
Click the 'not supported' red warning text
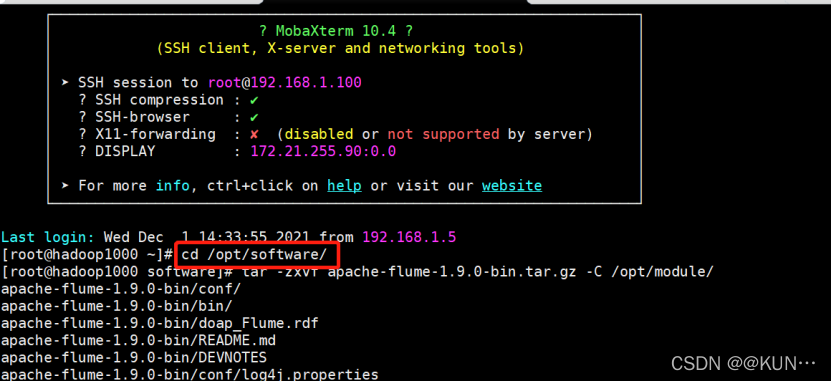point(443,135)
